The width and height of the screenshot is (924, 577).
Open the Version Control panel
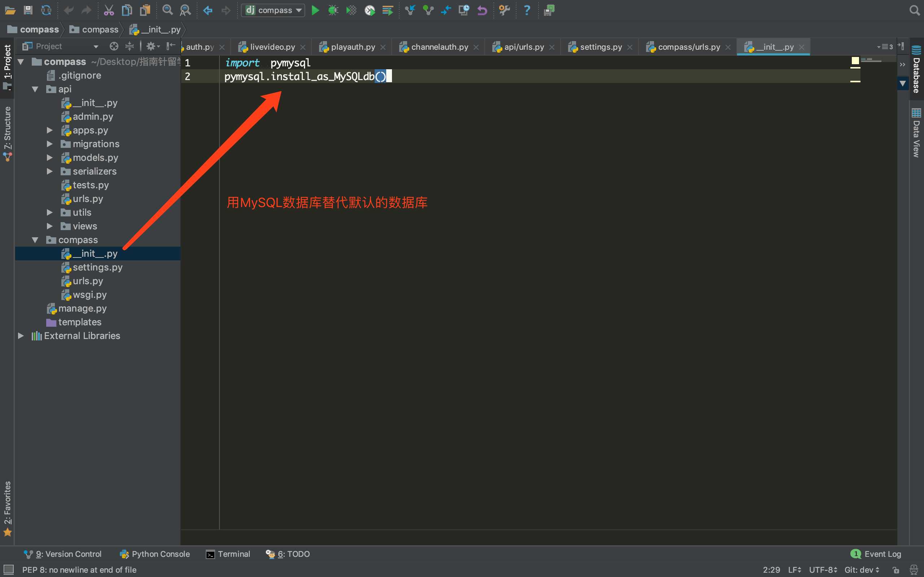pyautogui.click(x=64, y=553)
